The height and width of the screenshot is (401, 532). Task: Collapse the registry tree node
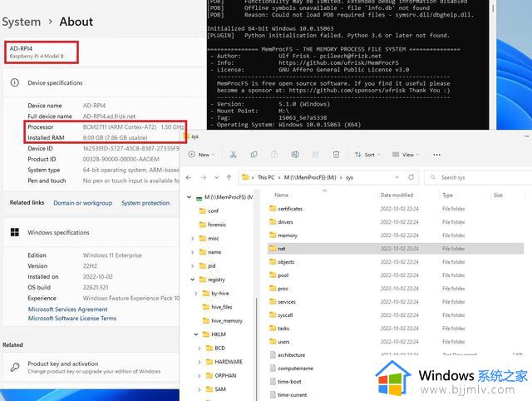(x=192, y=280)
